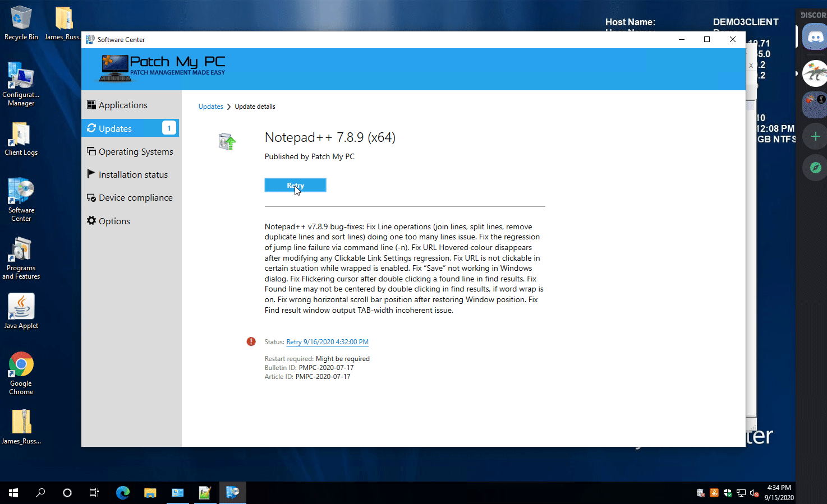Click the Published by Patch My PC text
Screen dimensions: 827x504
tap(310, 156)
